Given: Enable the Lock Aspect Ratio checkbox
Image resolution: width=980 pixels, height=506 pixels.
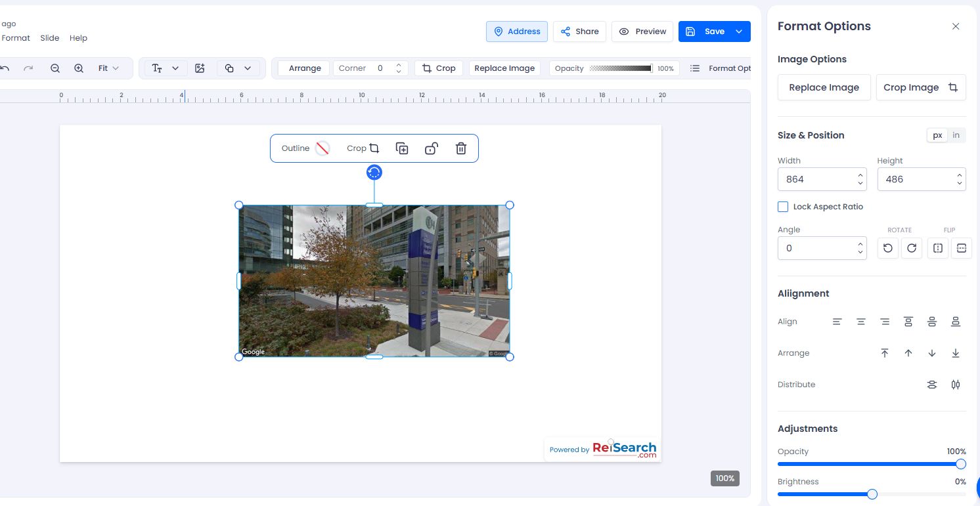Looking at the screenshot, I should click(x=783, y=207).
